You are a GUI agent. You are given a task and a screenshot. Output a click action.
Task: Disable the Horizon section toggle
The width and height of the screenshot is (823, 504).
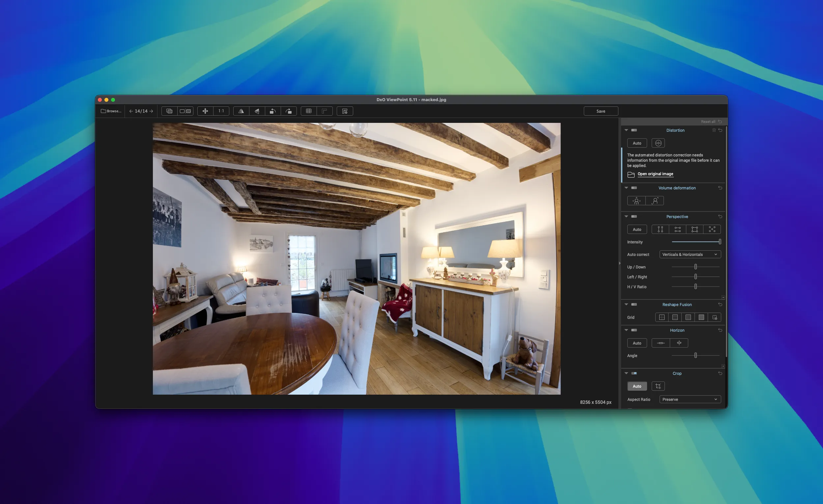[x=634, y=330]
